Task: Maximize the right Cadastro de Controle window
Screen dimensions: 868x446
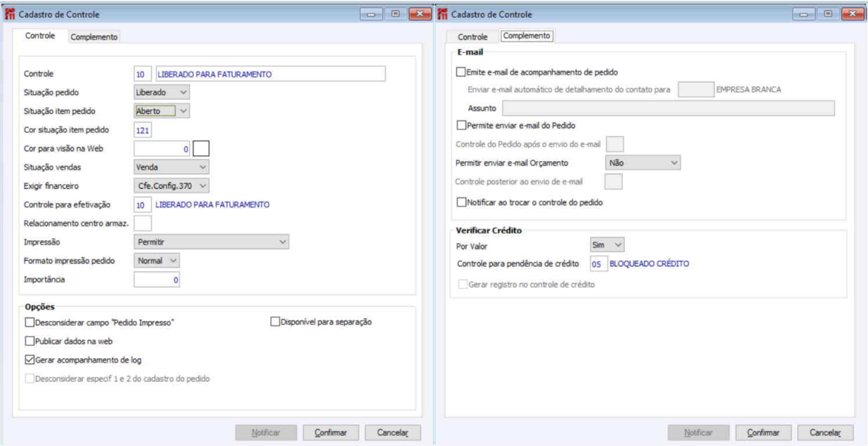Action: (x=828, y=14)
